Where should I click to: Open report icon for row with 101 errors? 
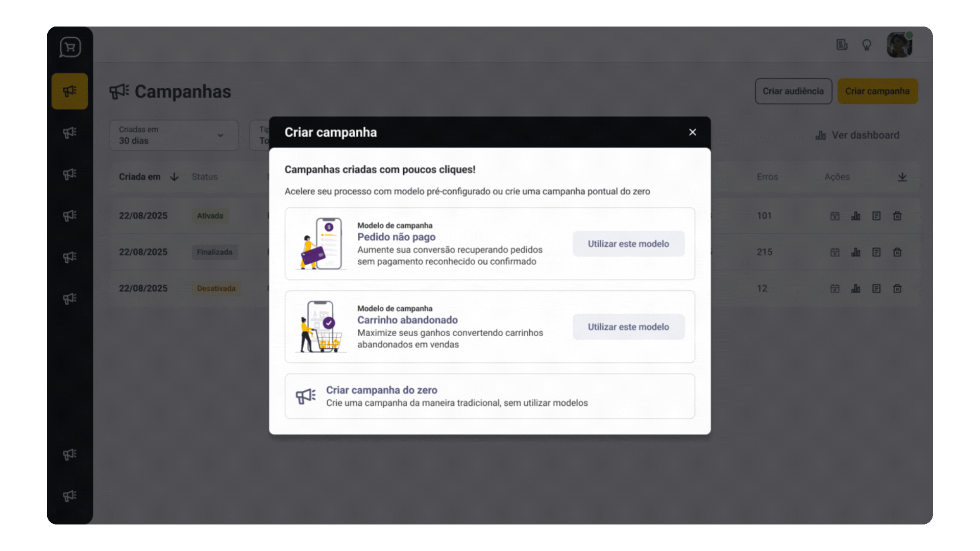click(876, 216)
